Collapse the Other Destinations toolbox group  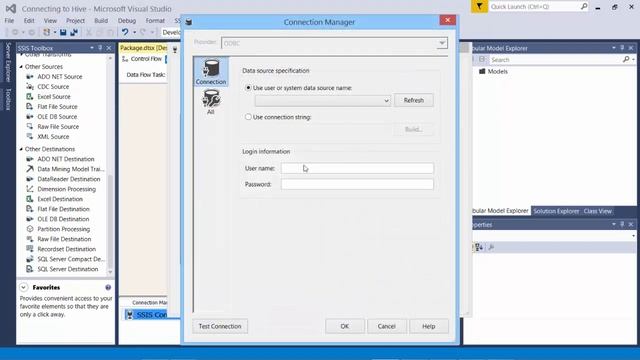(x=21, y=149)
